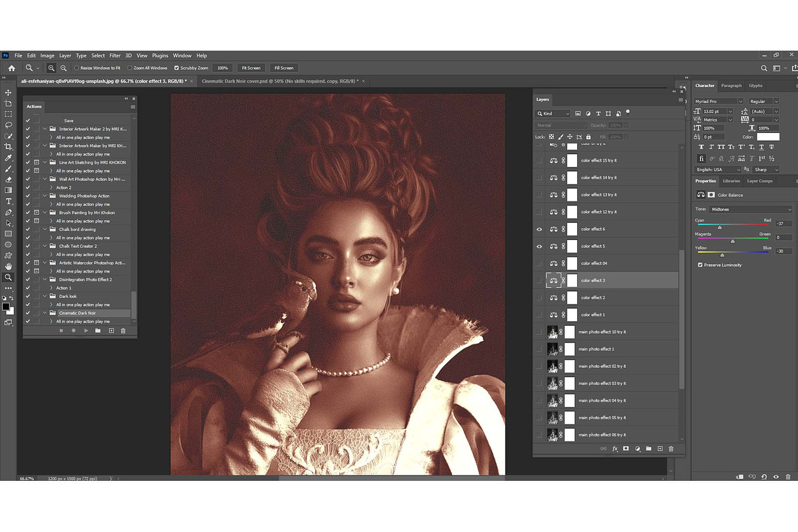Viewport: 798px width, 532px height.
Task: Click the Fit Screen button
Action: coord(251,68)
